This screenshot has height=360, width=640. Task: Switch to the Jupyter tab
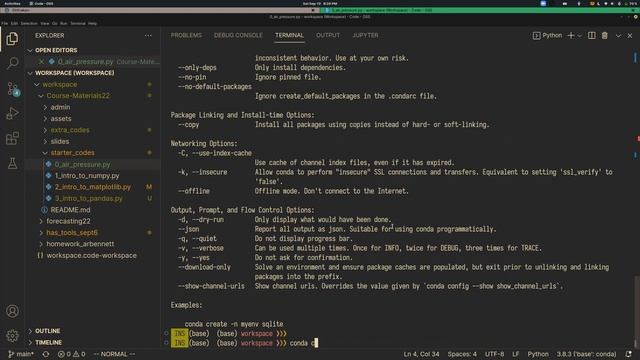[x=365, y=36]
